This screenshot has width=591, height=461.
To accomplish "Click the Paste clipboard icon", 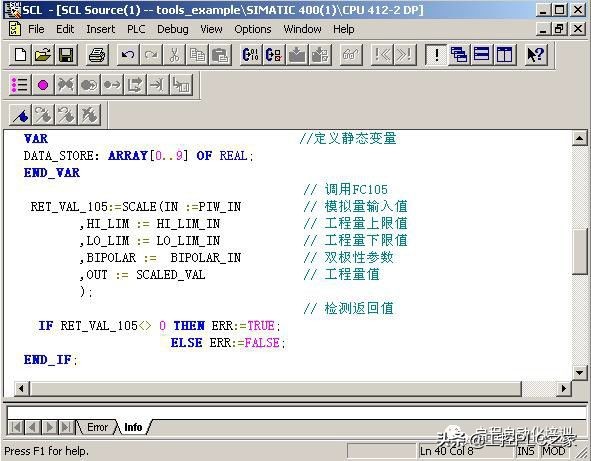I will click(x=220, y=55).
